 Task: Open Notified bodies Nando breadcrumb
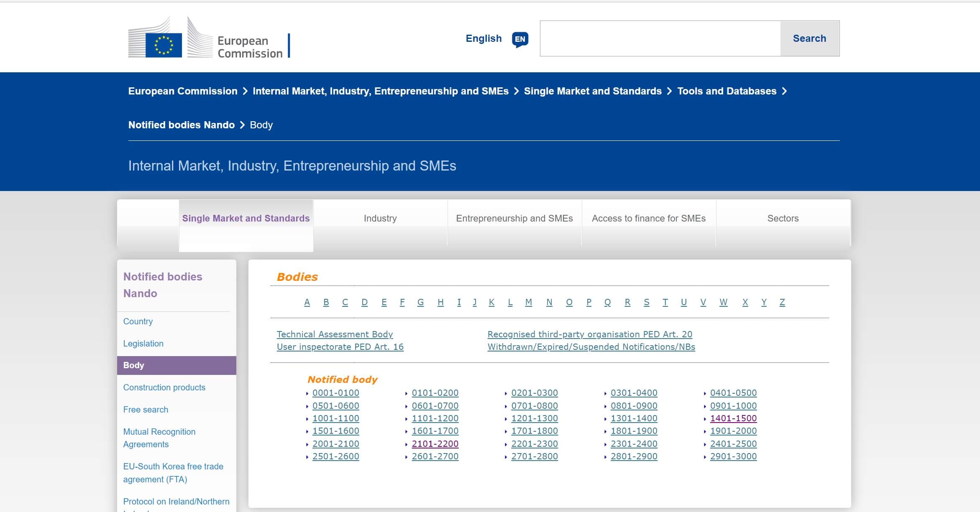(182, 125)
